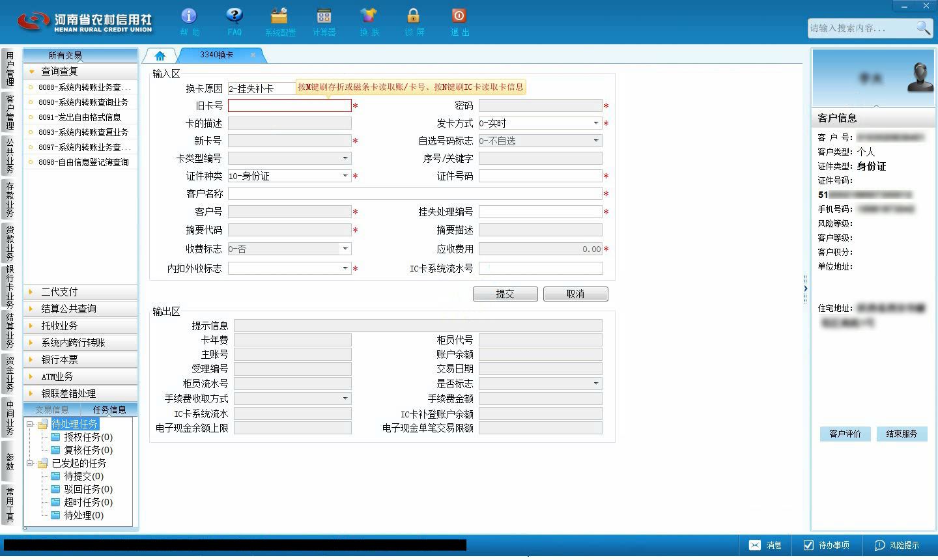Click the 提交 submit button
938x560 pixels.
[505, 294]
